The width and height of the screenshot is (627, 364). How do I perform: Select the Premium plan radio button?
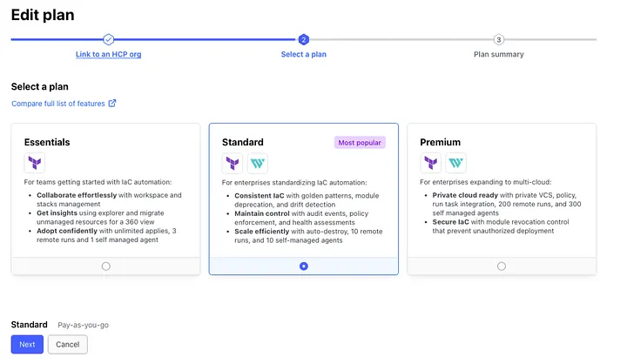(502, 266)
